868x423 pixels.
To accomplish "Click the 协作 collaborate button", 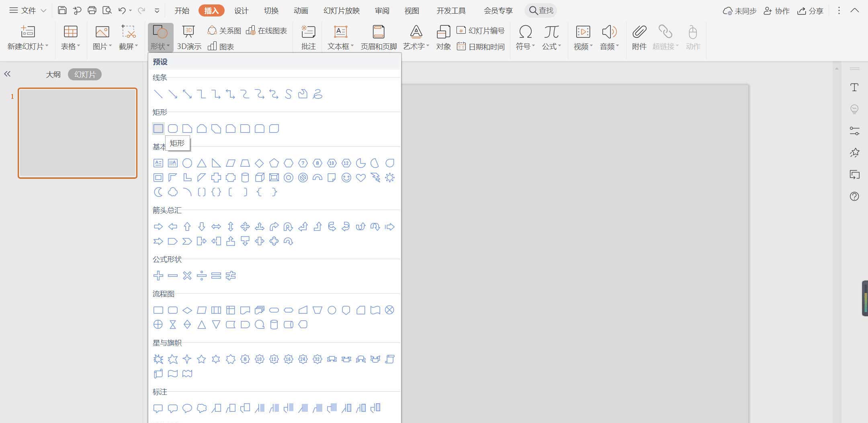I will point(776,11).
